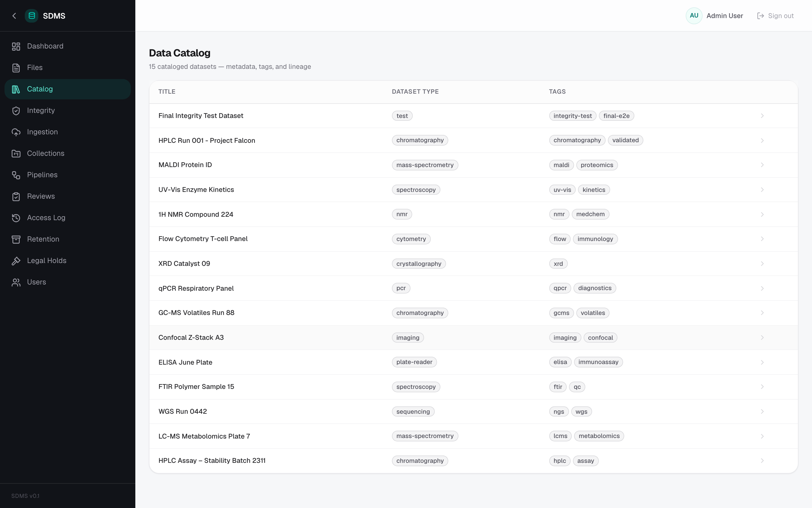Click the integrity-test tag
The height and width of the screenshot is (508, 812).
[x=572, y=116]
